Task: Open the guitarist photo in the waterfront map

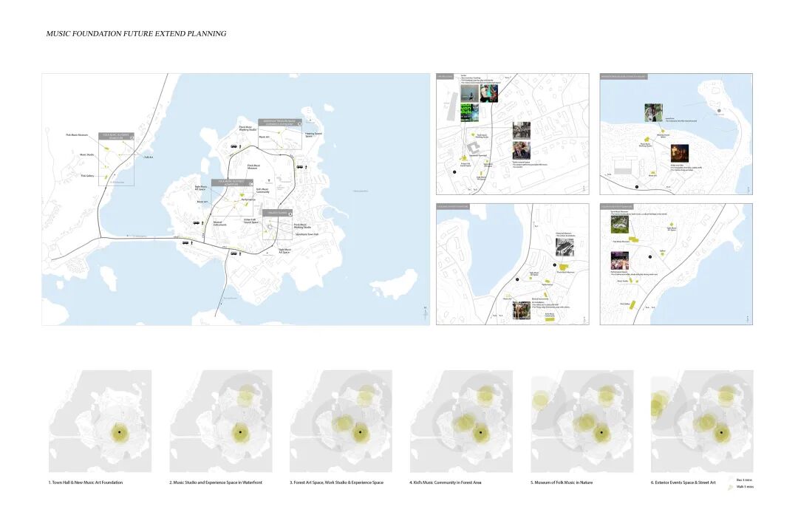Action: pos(653,112)
